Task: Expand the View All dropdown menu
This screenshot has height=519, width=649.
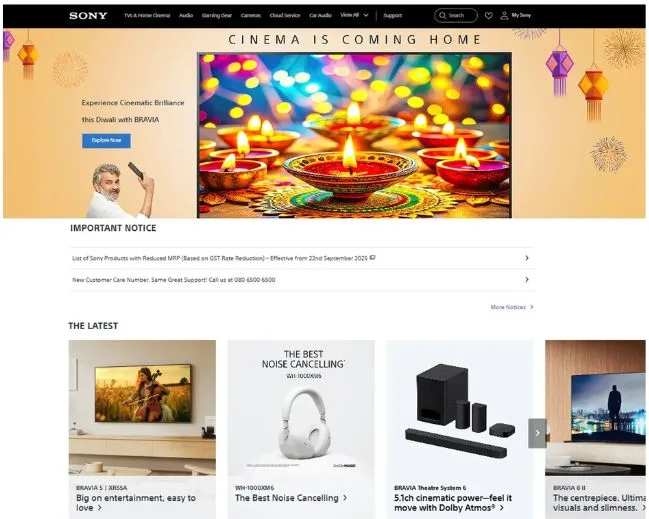Action: [354, 15]
